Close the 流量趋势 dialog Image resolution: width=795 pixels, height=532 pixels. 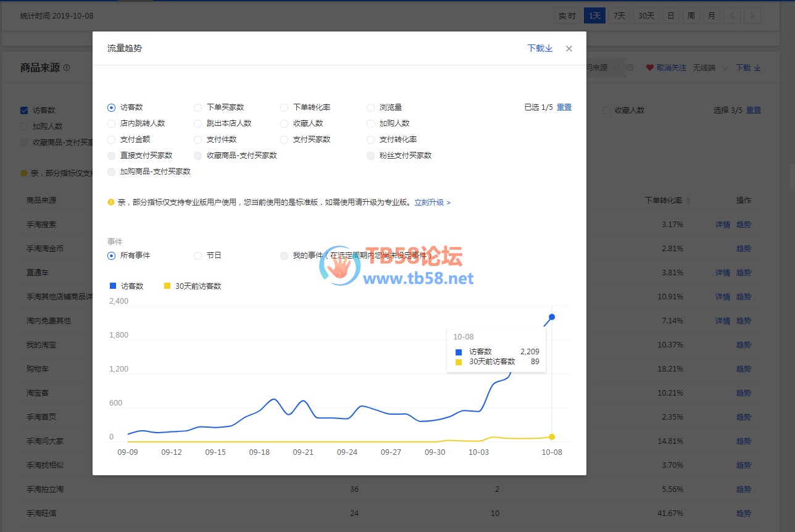coord(569,49)
